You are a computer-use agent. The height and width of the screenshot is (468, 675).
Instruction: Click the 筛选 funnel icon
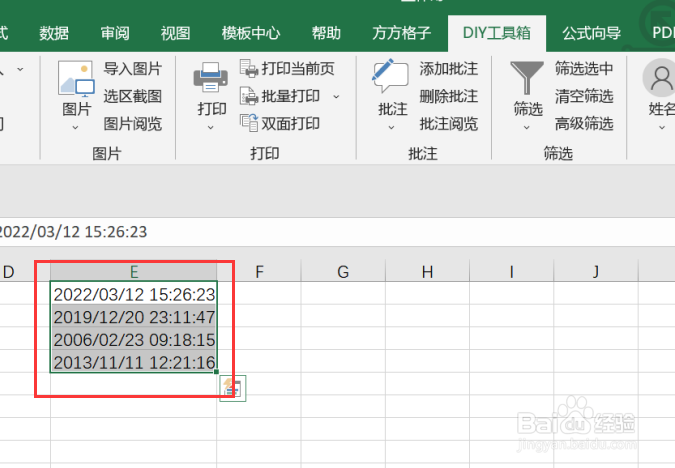pos(527,78)
